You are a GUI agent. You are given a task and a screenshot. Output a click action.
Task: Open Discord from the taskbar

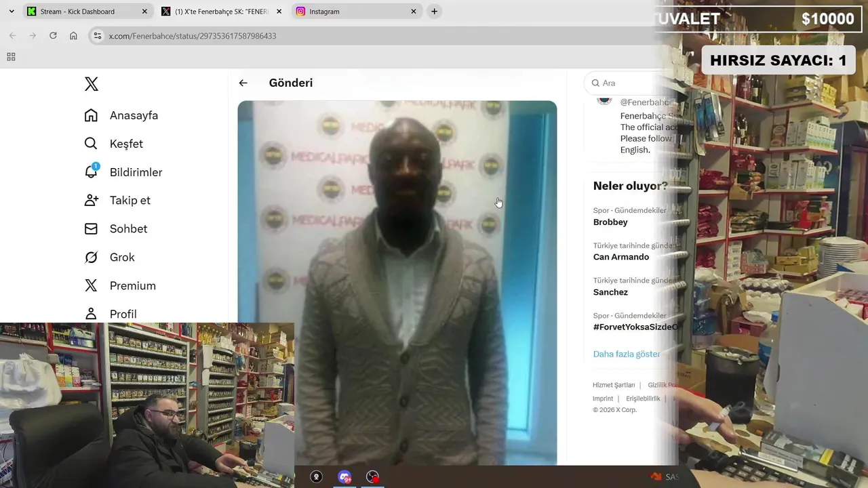point(344,477)
